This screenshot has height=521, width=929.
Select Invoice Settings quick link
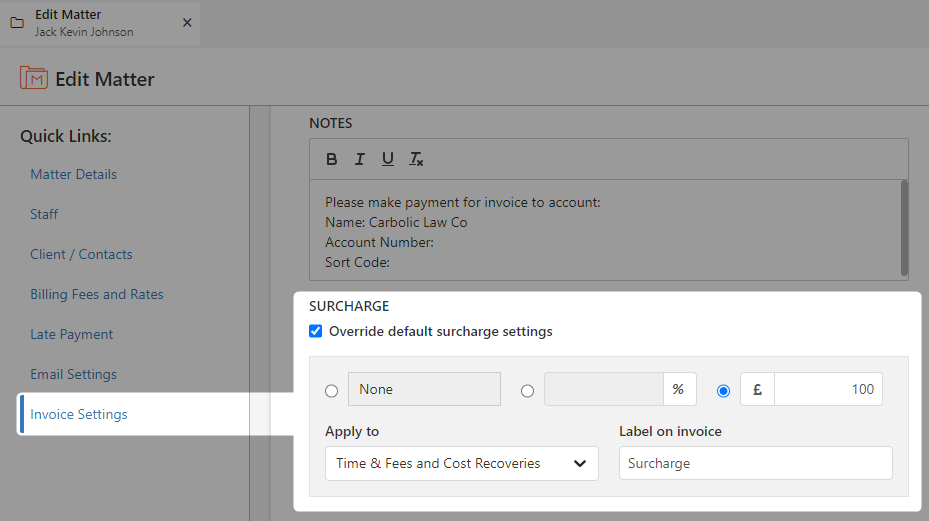pos(79,414)
